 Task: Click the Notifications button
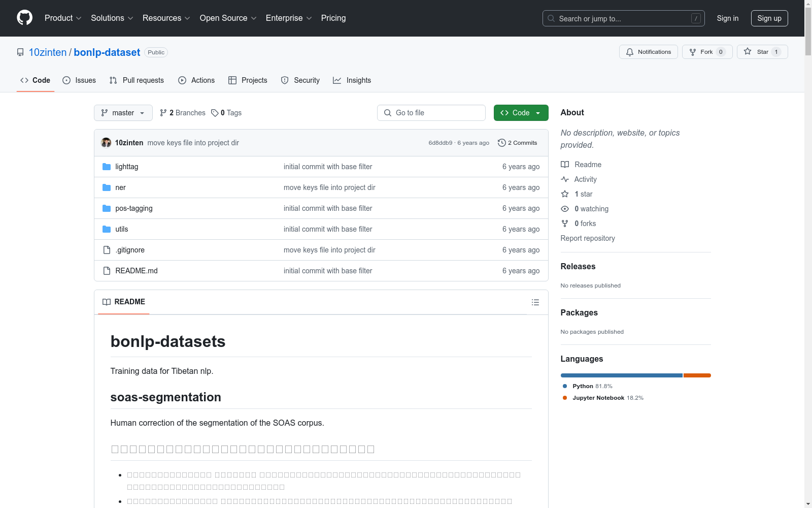pyautogui.click(x=649, y=52)
